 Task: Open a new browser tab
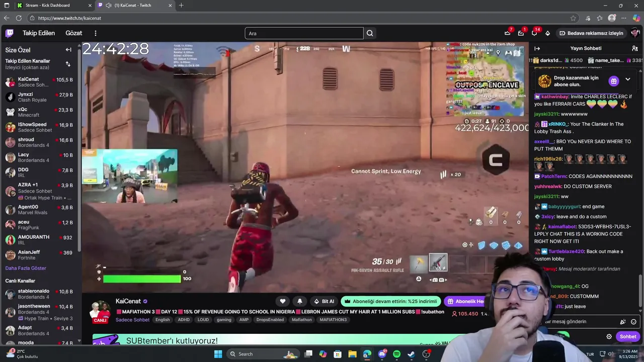tap(181, 5)
